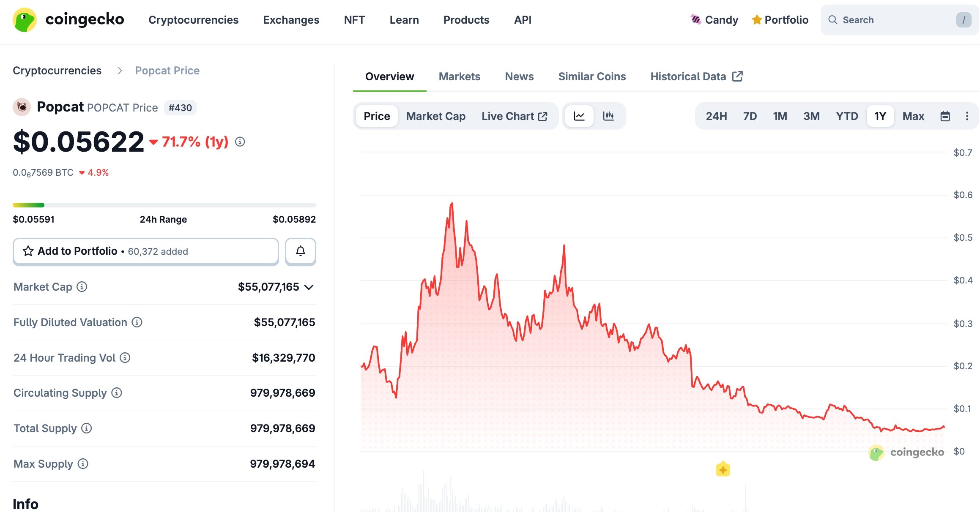Expand the Market Cap value chevron
The height and width of the screenshot is (512, 980).
[x=309, y=287]
